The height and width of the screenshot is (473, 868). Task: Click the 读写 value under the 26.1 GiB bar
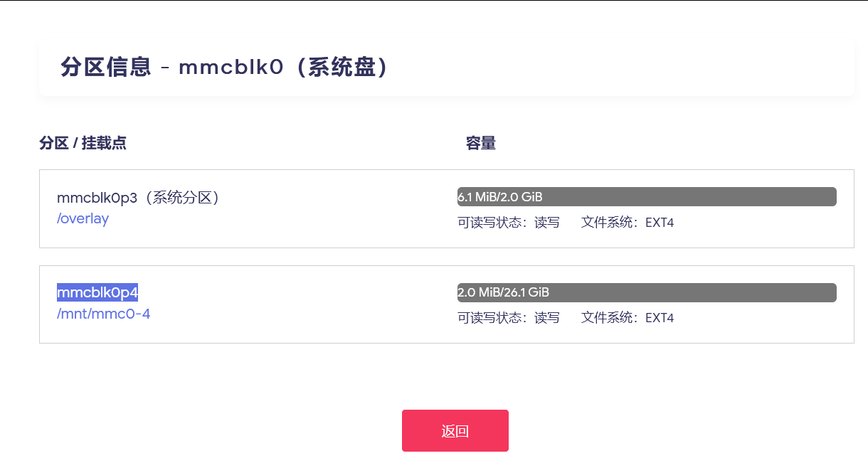click(x=547, y=318)
